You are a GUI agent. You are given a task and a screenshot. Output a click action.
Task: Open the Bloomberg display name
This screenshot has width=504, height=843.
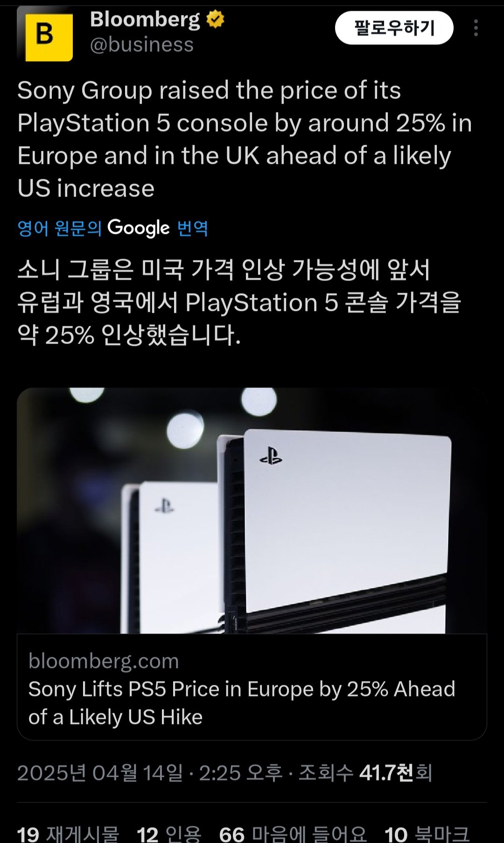tap(145, 20)
